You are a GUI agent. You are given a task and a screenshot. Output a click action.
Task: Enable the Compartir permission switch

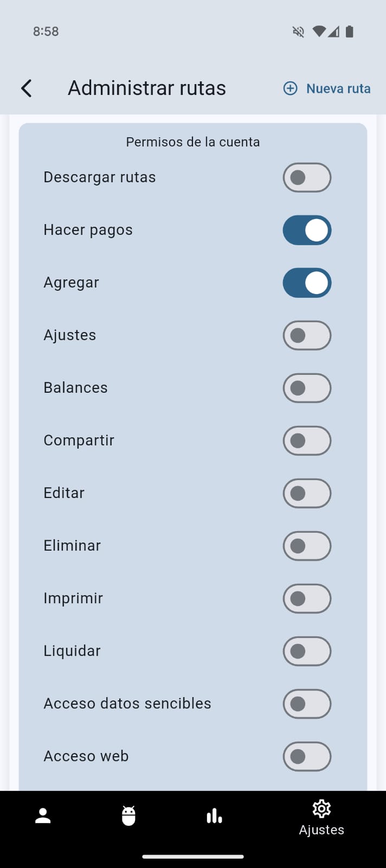(x=307, y=441)
